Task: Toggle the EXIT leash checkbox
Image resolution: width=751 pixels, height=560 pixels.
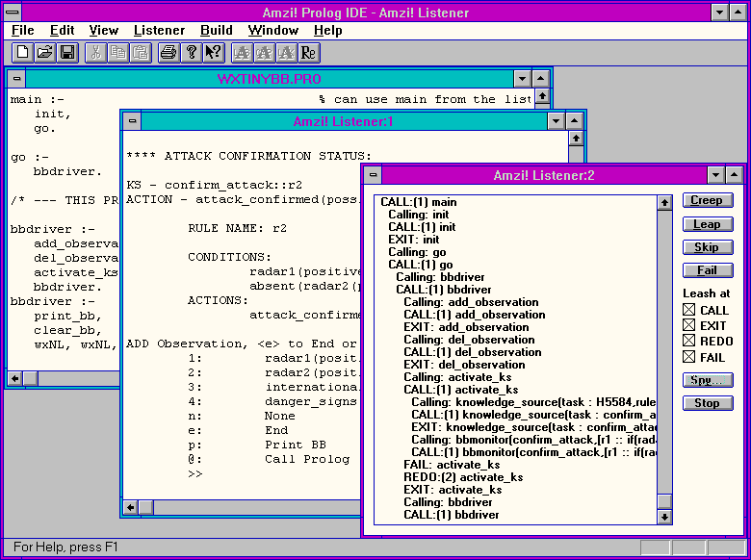Action: pos(688,325)
